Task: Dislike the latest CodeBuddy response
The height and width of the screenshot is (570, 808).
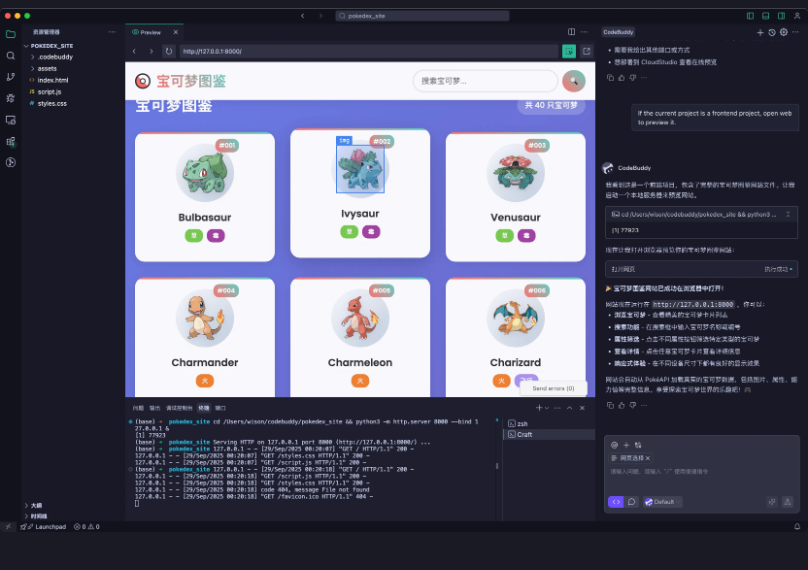Action: point(633,406)
